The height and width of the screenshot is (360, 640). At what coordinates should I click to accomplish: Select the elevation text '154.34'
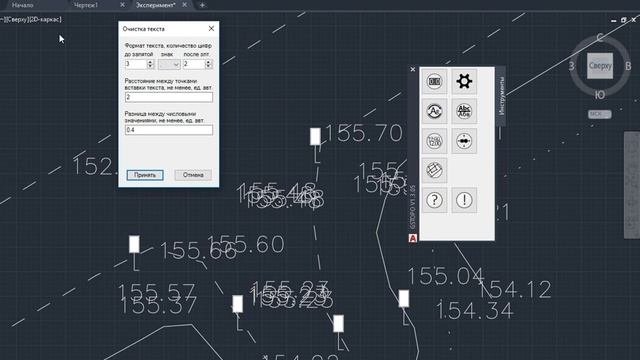475,311
